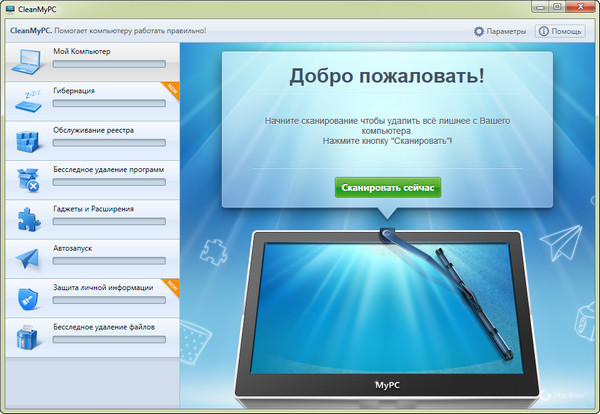
Task: Click the gear icon next to Параметры
Action: pyautogui.click(x=479, y=31)
